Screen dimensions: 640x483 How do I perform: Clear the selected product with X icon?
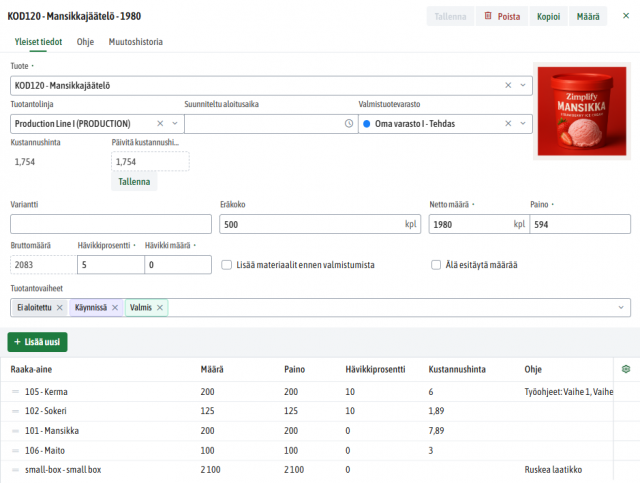coord(508,85)
